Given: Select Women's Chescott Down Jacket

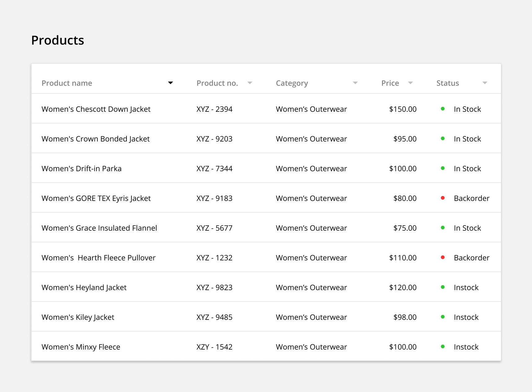Looking at the screenshot, I should coord(96,109).
